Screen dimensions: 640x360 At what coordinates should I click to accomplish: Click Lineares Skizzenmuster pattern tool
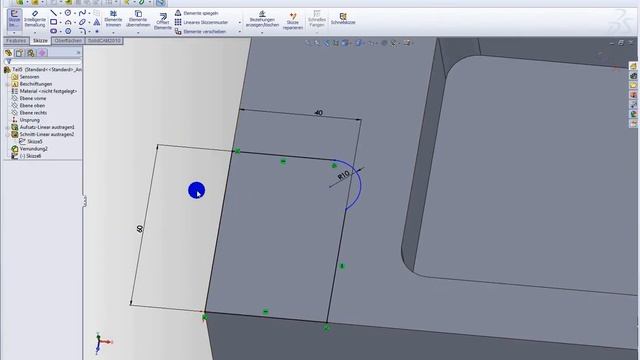coord(202,22)
